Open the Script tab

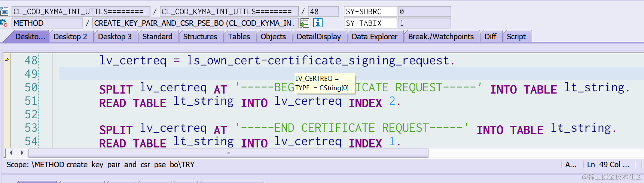coord(516,37)
